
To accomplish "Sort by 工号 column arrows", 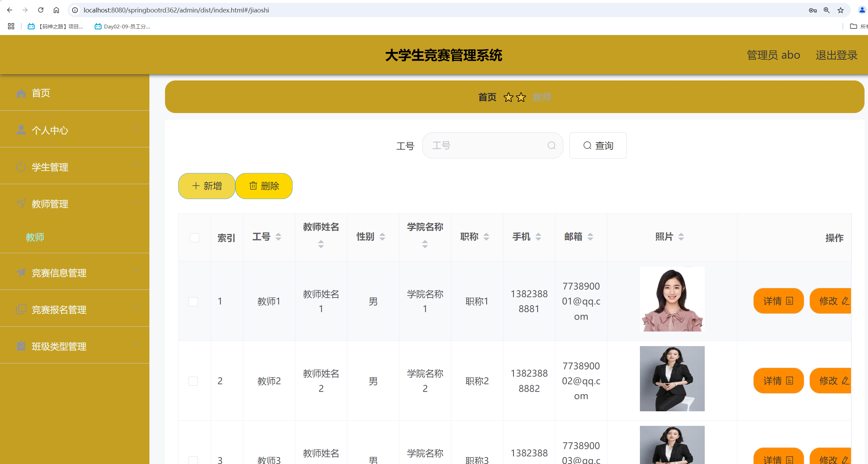I will 278,237.
